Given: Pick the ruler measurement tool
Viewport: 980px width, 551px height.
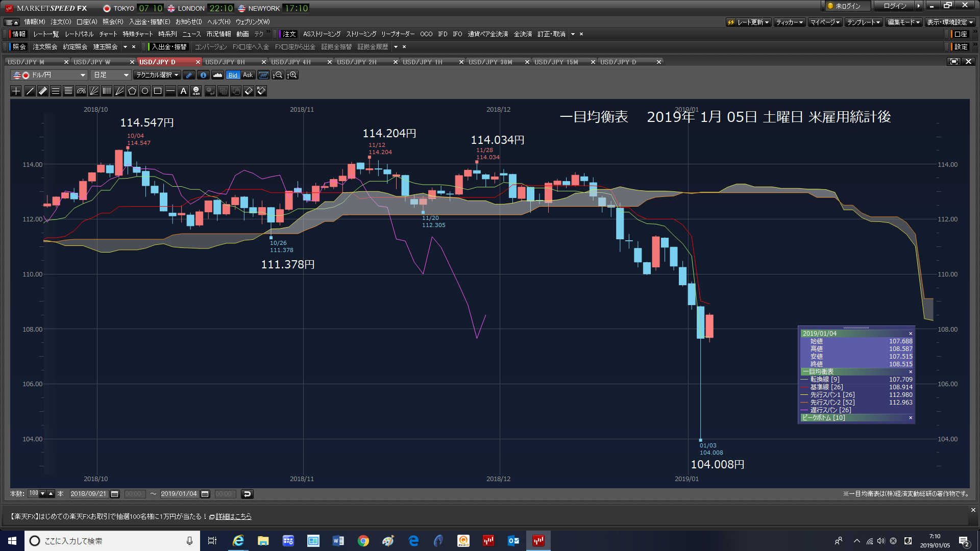Looking at the screenshot, I should tap(43, 91).
